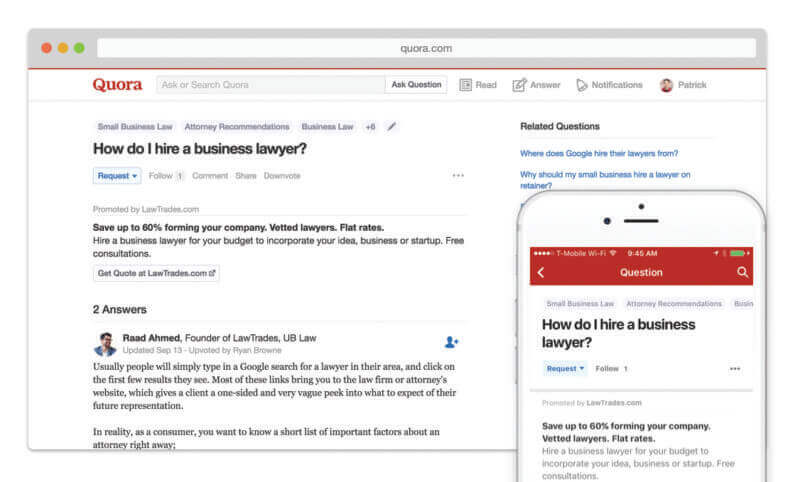
Task: Tap Follow on the phone screen
Action: [x=611, y=369]
